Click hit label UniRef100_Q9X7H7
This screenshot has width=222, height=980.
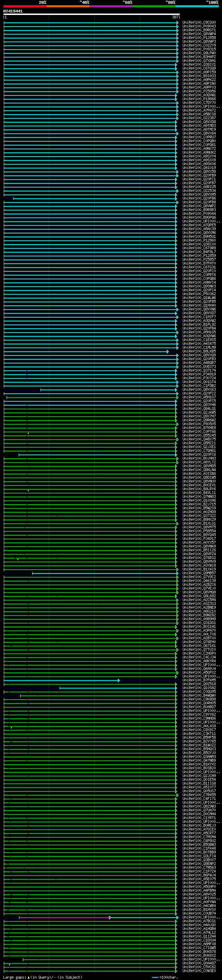(x=199, y=416)
